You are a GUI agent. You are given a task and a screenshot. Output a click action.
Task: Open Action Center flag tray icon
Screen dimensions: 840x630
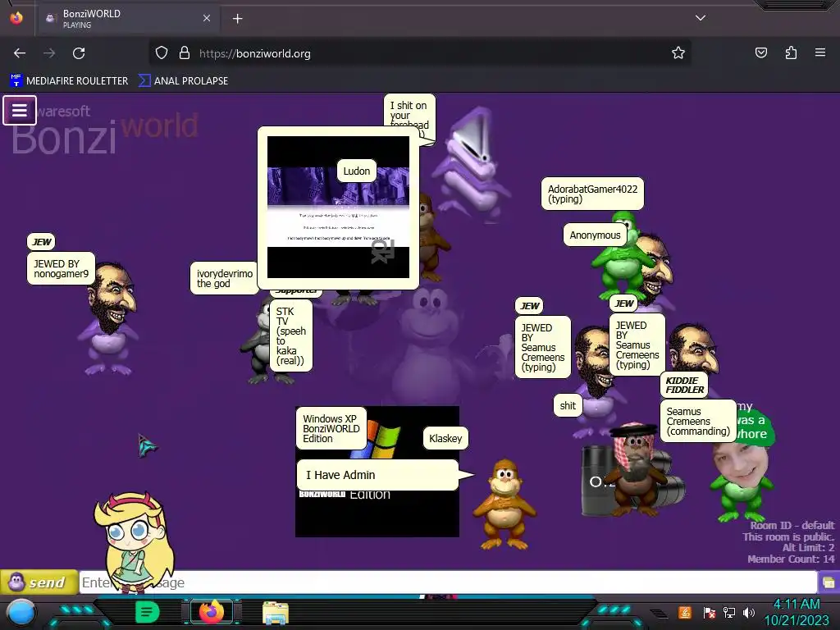(x=710, y=612)
